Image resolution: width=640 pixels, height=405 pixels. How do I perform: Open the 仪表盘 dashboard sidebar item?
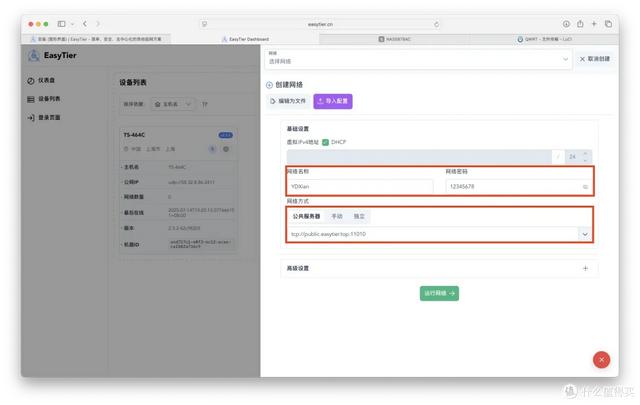[41, 80]
